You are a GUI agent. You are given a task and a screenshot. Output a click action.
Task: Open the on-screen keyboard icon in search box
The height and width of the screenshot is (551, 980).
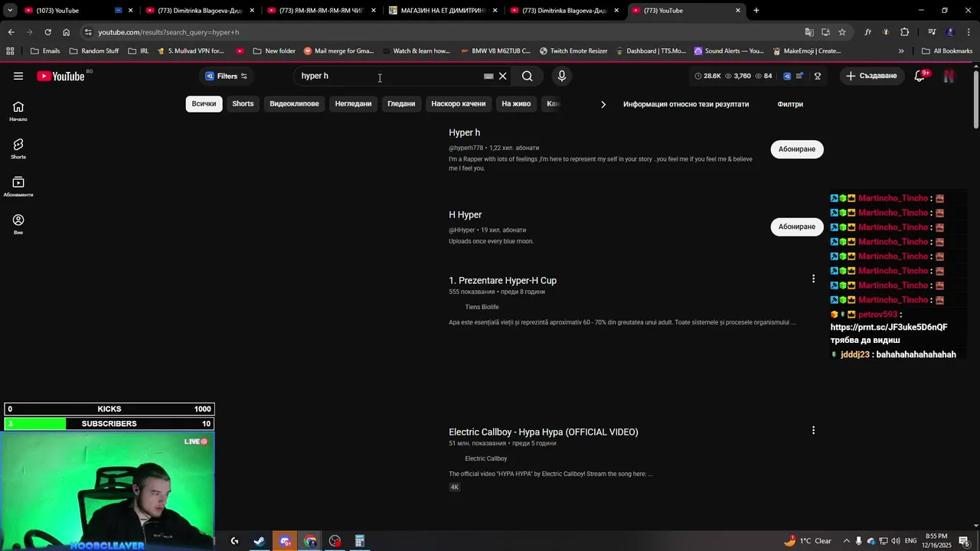point(488,76)
